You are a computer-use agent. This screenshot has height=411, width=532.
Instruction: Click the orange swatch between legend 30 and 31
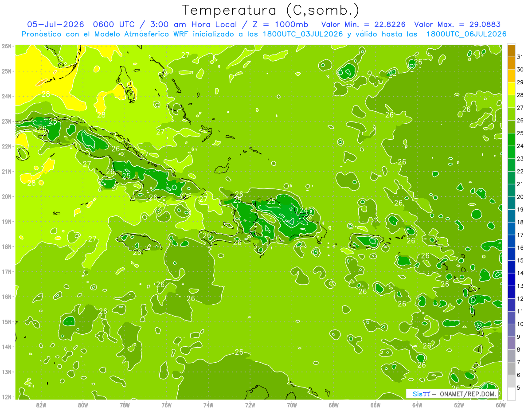tap(511, 63)
